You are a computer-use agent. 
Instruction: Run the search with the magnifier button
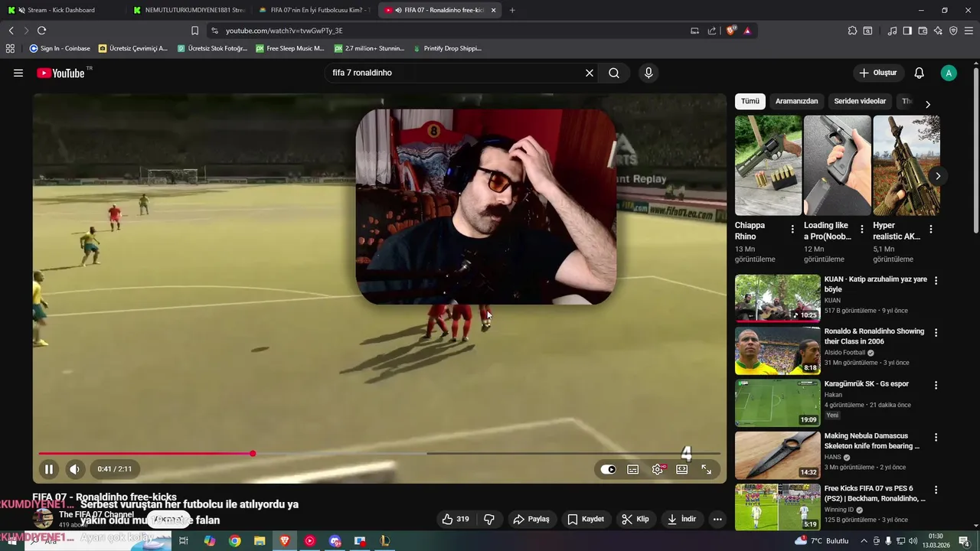[614, 73]
